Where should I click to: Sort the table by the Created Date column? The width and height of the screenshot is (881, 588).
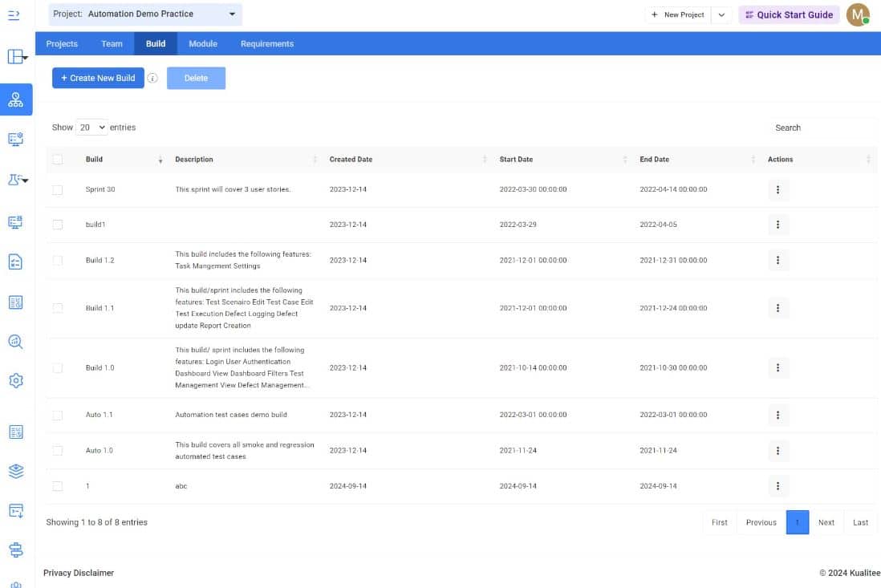coord(408,160)
